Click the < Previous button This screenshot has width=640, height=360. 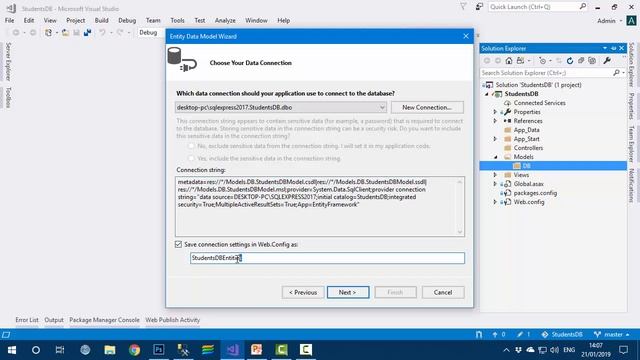[x=303, y=292]
